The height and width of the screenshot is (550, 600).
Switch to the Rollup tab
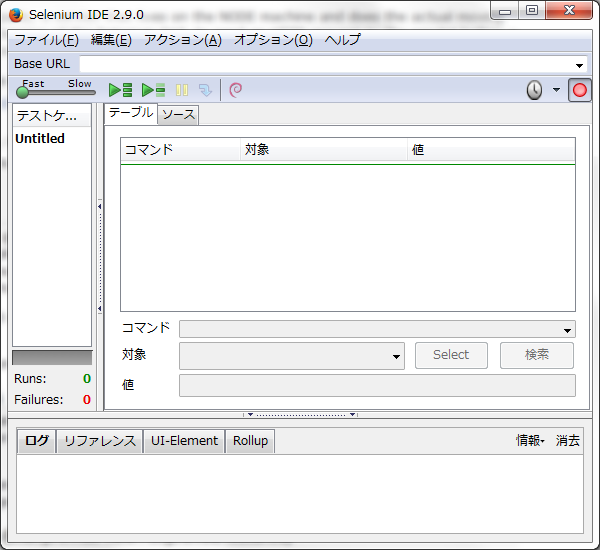pos(250,441)
